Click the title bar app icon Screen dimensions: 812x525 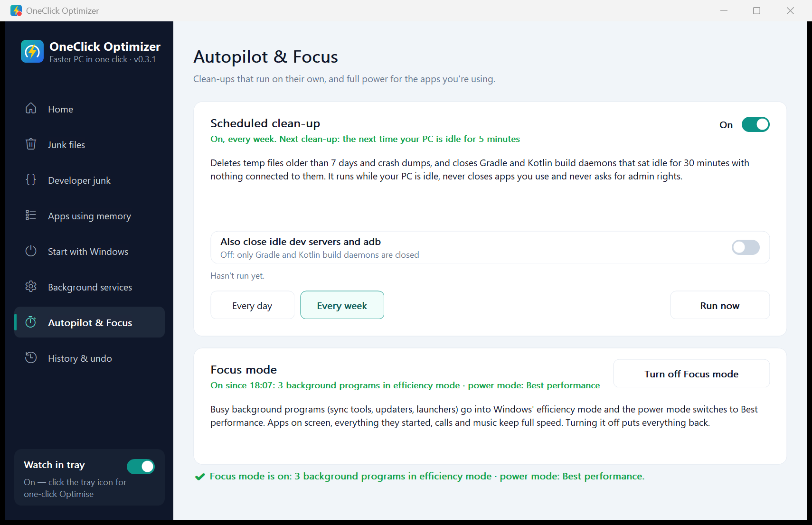[x=16, y=10]
